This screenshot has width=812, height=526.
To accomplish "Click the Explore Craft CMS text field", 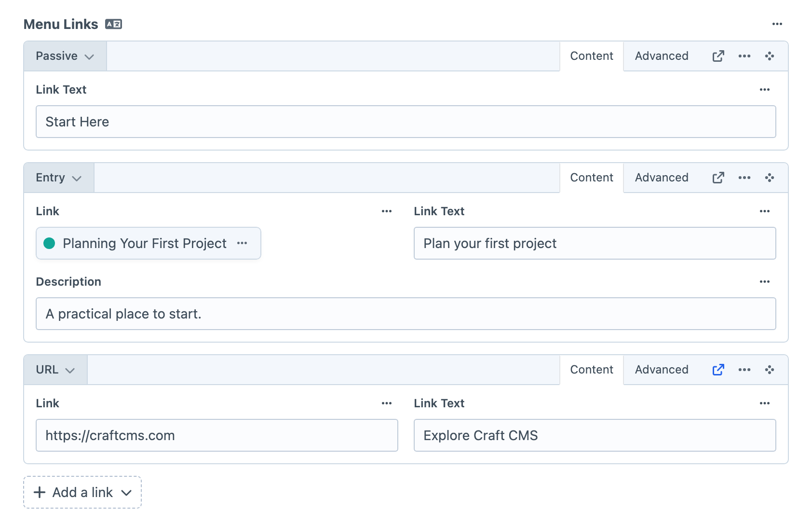I will (x=595, y=435).
